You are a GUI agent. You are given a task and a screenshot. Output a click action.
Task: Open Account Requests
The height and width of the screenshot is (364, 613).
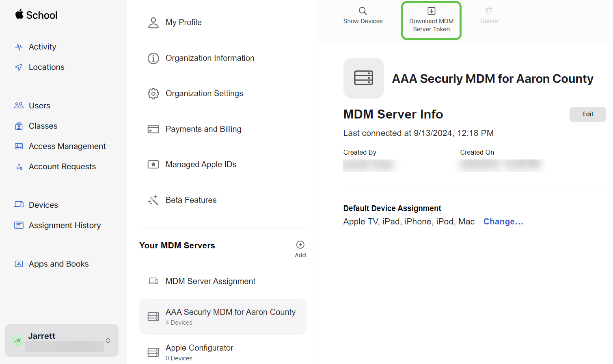[63, 167]
